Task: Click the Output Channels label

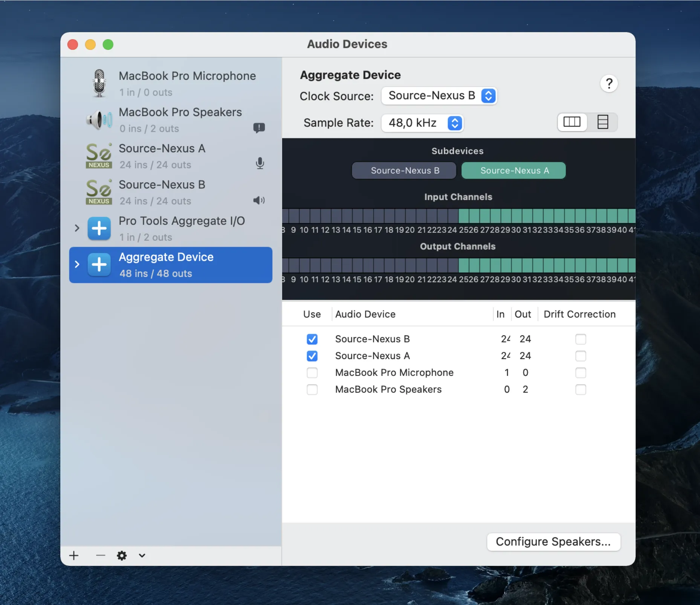Action: [458, 246]
